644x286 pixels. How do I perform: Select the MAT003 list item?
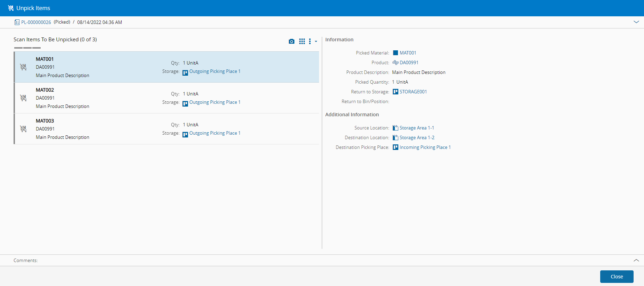pyautogui.click(x=104, y=129)
